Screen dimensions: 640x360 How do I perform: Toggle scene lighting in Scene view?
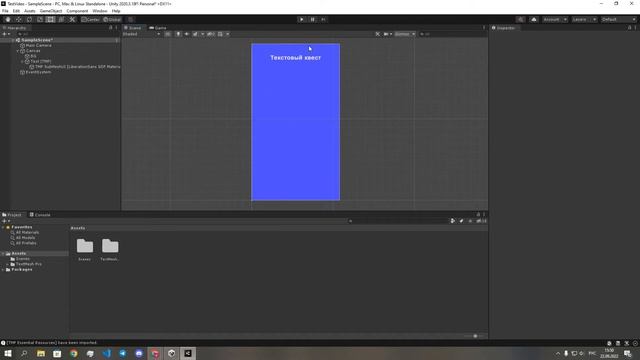pos(178,34)
